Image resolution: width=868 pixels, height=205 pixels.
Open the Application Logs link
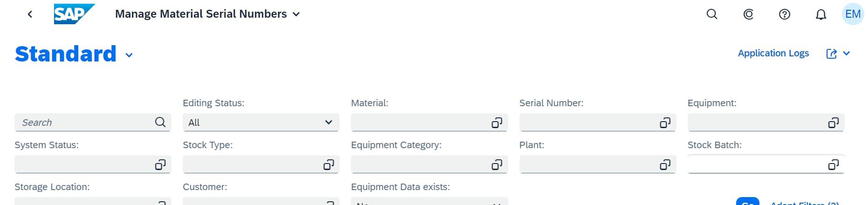point(773,53)
